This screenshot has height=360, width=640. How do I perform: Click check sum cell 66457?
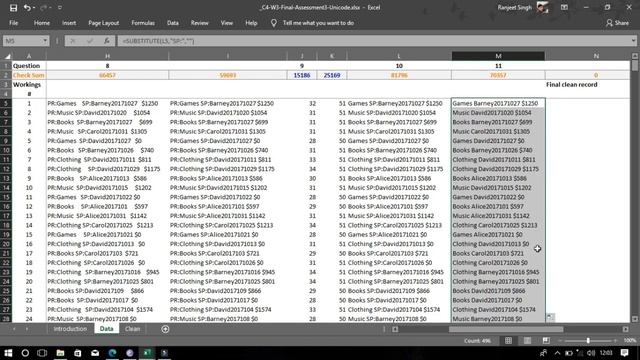pos(107,75)
